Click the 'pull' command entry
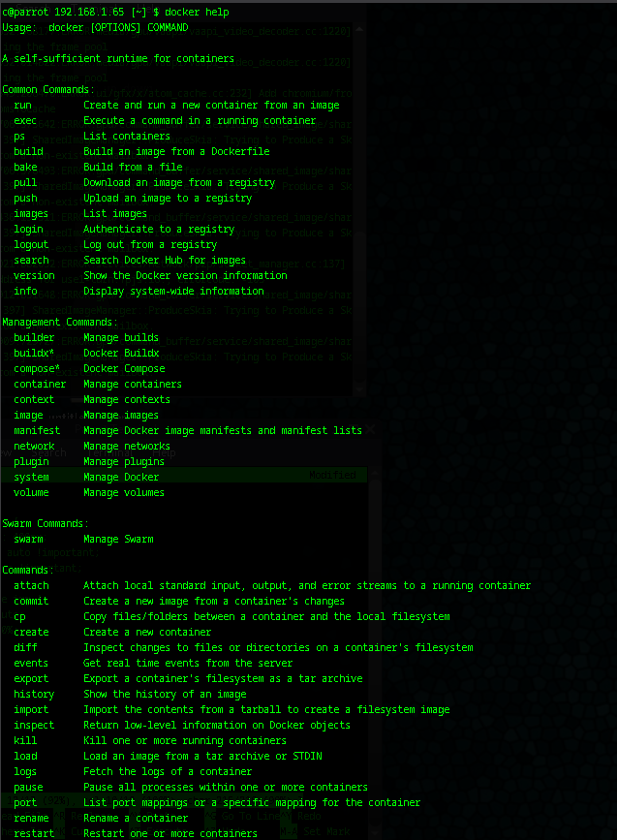Screen dimensions: 617x840 [x=25, y=182]
